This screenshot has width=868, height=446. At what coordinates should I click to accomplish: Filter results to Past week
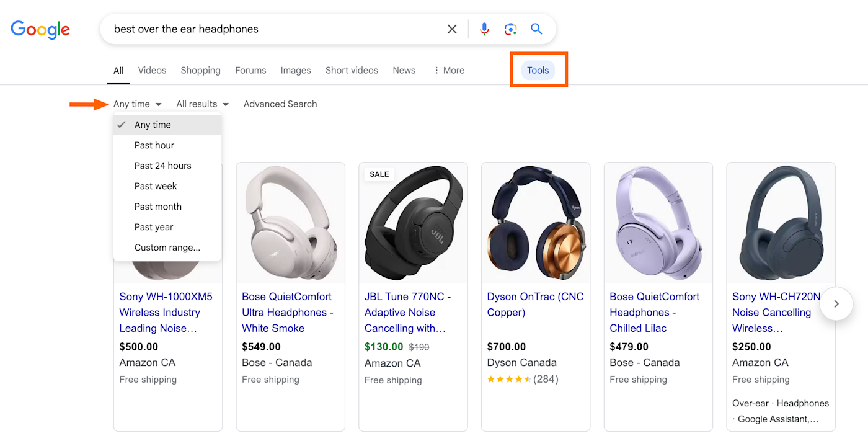(x=167, y=186)
